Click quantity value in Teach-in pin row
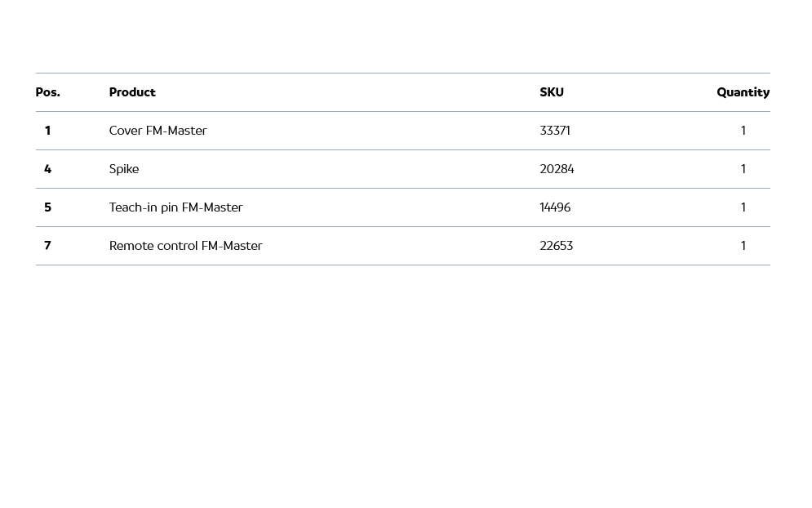The height and width of the screenshot is (508, 812). click(743, 207)
